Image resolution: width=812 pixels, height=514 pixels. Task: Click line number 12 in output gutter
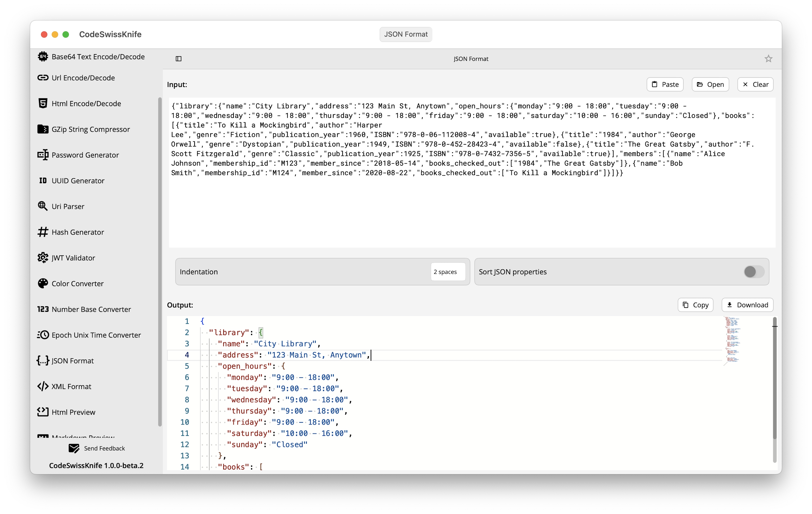[x=184, y=444]
